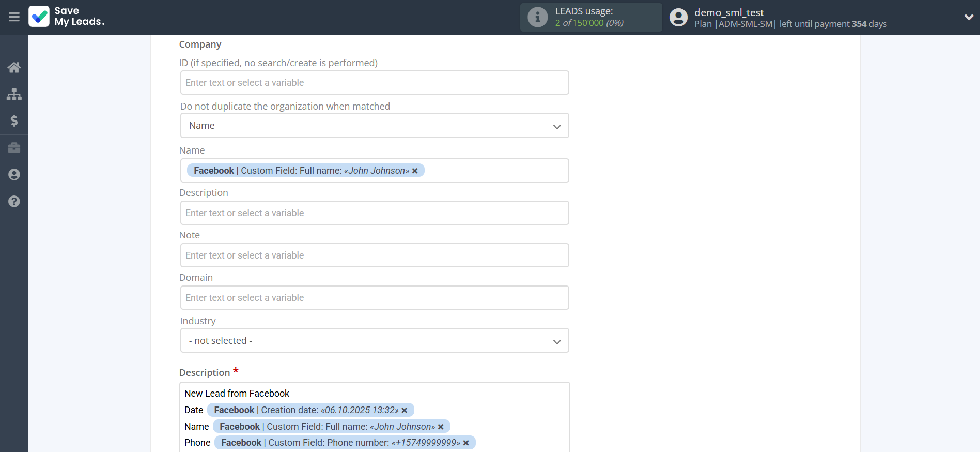Open the profile sidebar icon
The image size is (980, 452).
[x=14, y=175]
